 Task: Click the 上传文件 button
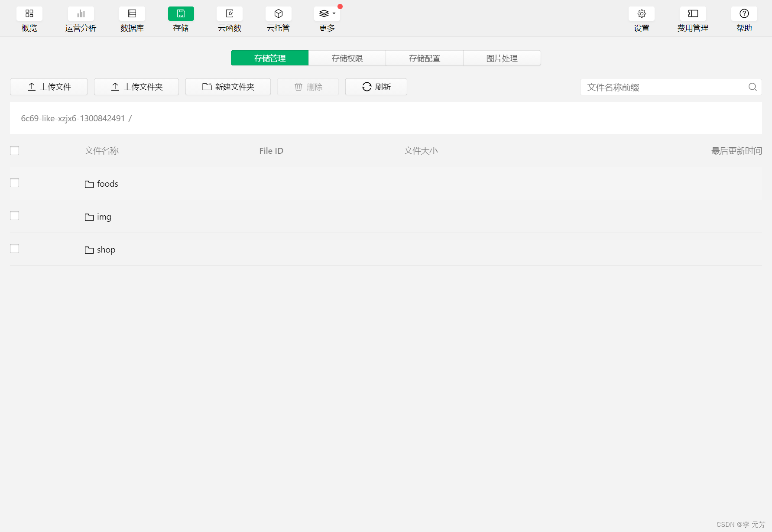[49, 87]
